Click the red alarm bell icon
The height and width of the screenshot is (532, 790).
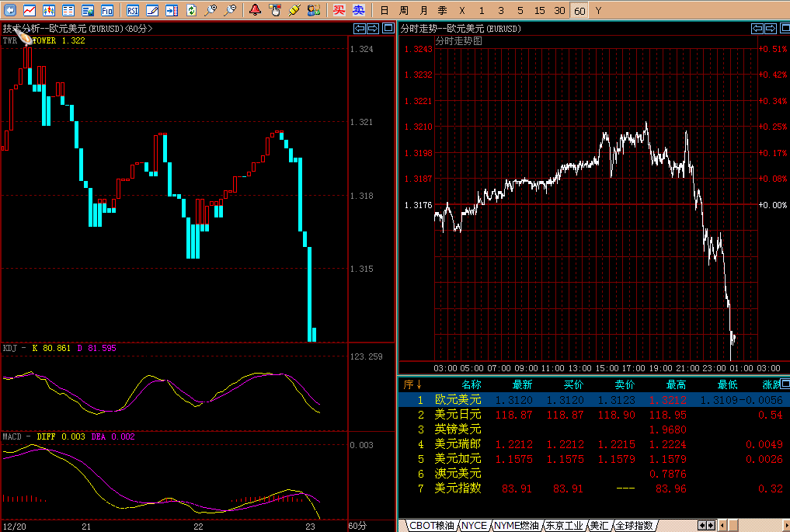[255, 10]
